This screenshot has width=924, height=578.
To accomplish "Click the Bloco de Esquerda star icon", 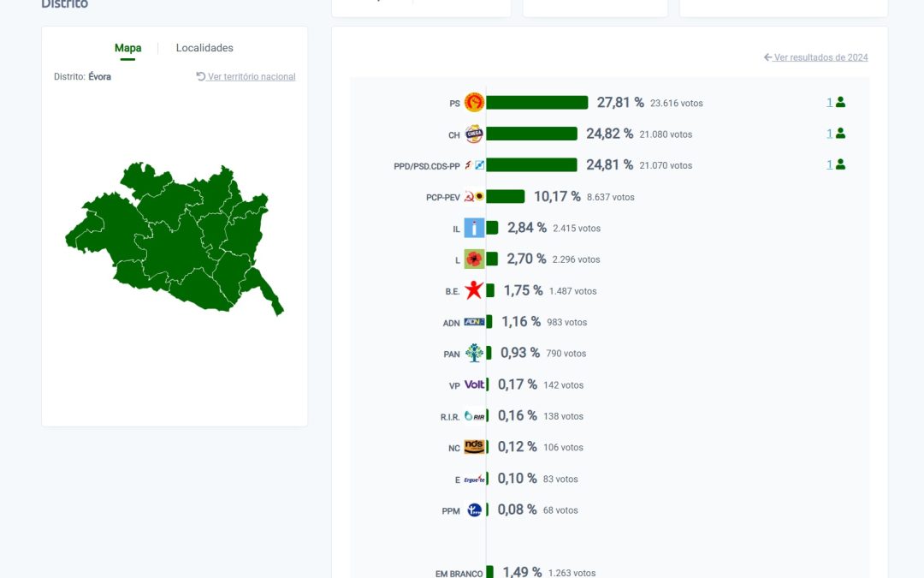I will (474, 290).
